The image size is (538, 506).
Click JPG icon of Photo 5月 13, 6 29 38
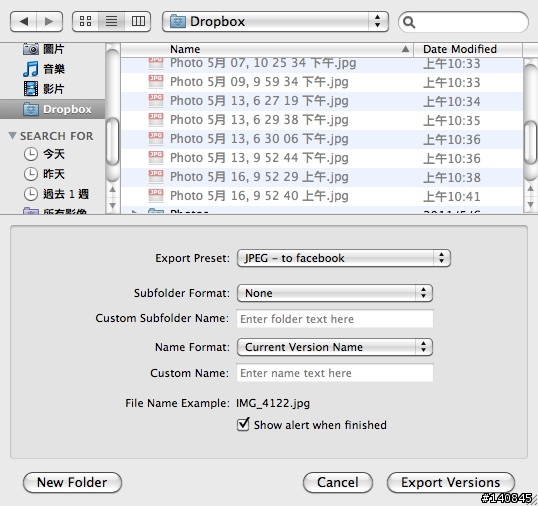coord(156,119)
